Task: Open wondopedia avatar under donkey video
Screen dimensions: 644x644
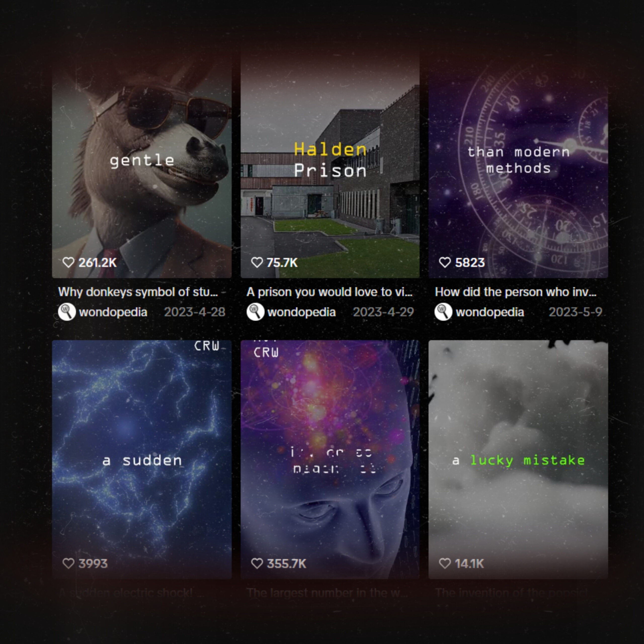Action: click(x=67, y=312)
